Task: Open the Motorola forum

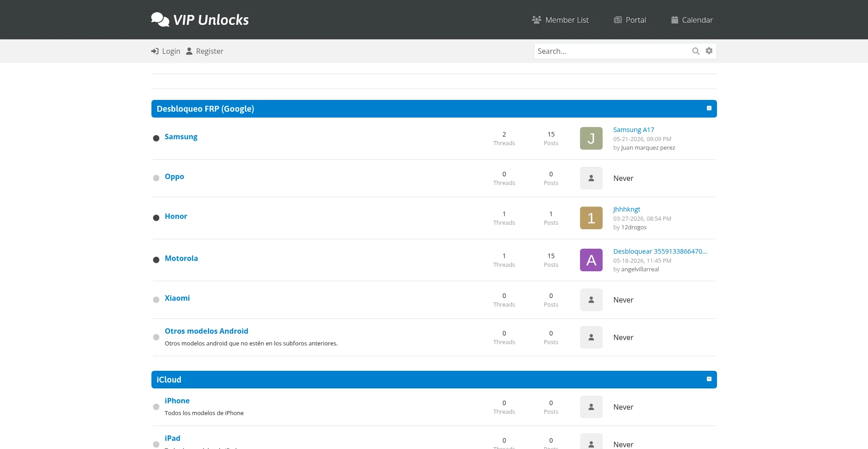Action: [181, 258]
